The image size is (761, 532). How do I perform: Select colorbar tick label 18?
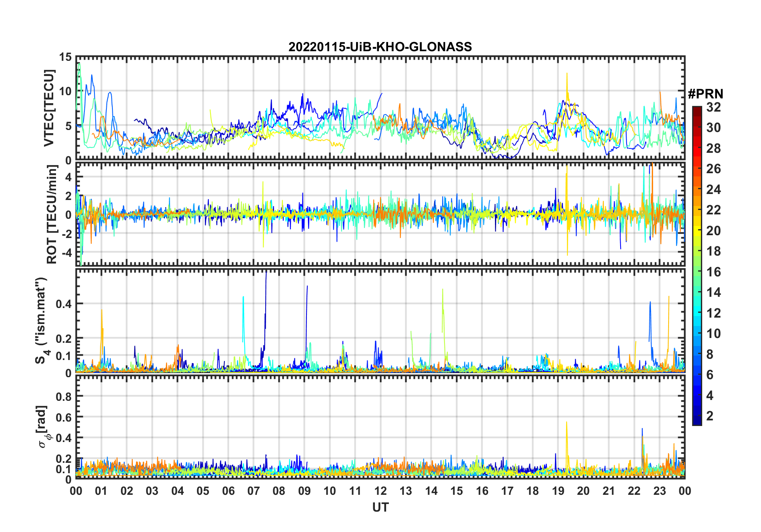click(713, 251)
